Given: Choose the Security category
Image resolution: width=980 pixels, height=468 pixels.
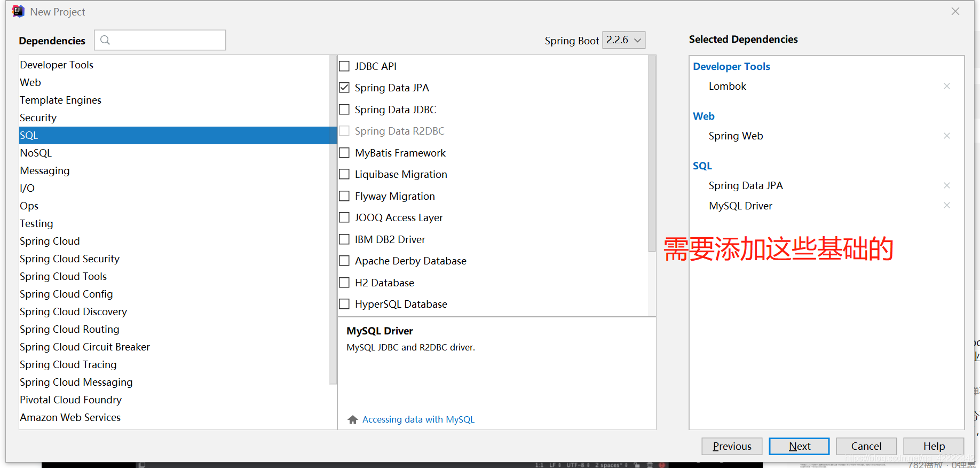Looking at the screenshot, I should tap(174, 118).
